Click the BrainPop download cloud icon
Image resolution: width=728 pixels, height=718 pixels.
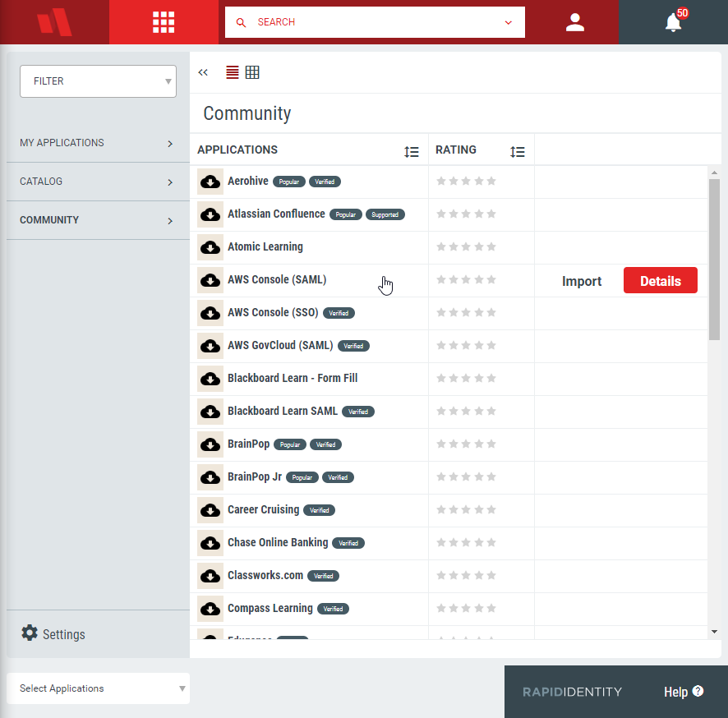[210, 444]
